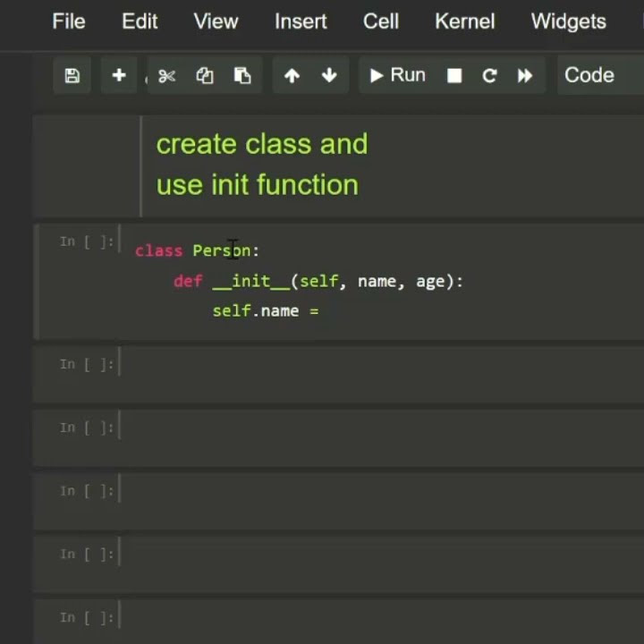The width and height of the screenshot is (644, 644).
Task: Select the markdown cell with green heading
Action: pyautogui.click(x=338, y=166)
